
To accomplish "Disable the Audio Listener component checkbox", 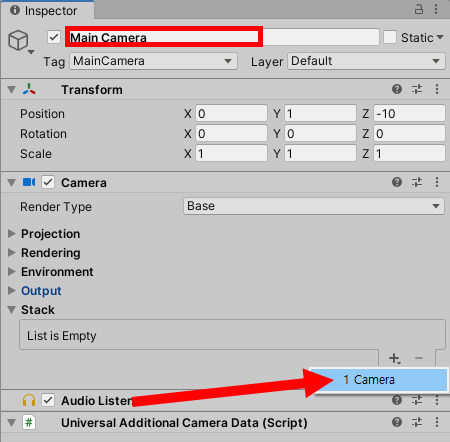I will pyautogui.click(x=48, y=400).
